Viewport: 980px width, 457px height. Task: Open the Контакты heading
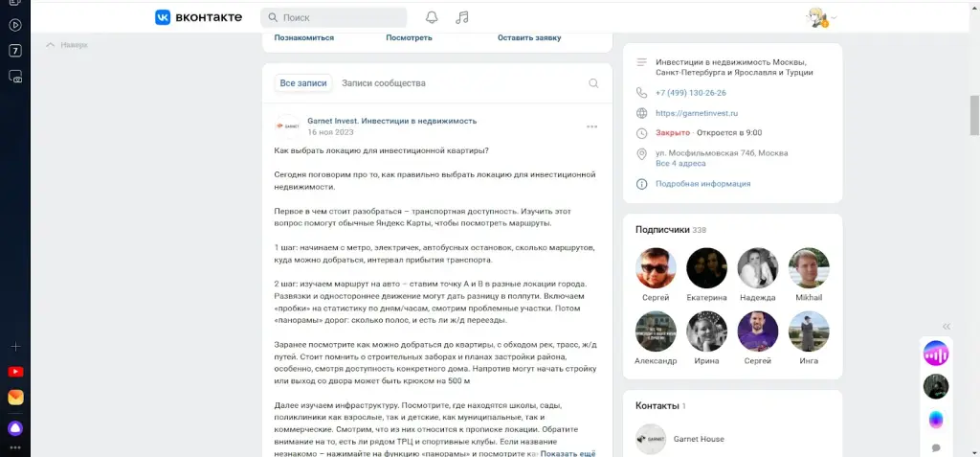[657, 406]
